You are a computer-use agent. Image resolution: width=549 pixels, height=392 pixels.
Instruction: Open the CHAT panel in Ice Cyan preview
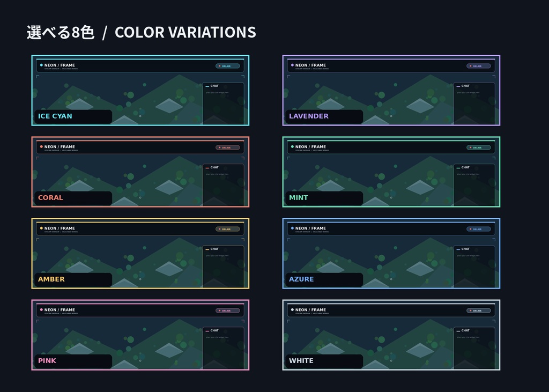224,103
